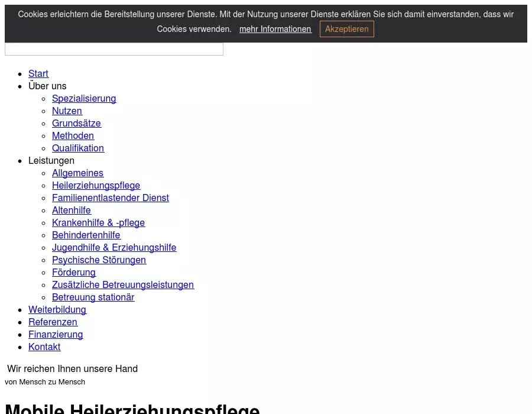Expand the Über uns menu section
This screenshot has height=414, width=532.
[47, 86]
